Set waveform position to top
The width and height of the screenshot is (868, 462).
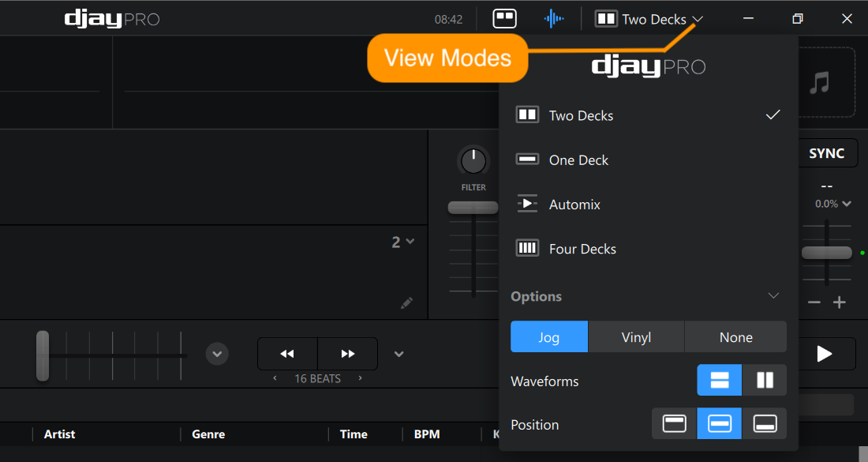click(x=674, y=424)
